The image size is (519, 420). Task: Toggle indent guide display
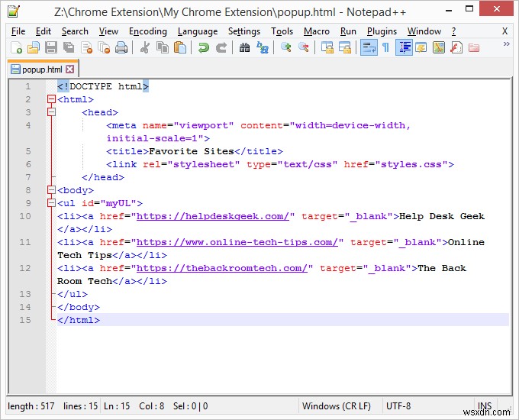404,47
